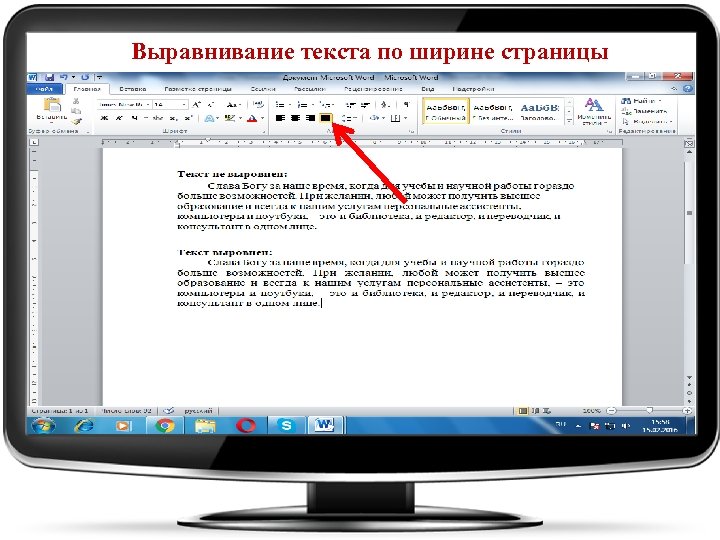
Task: Apply text highlight color
Action: (x=230, y=118)
